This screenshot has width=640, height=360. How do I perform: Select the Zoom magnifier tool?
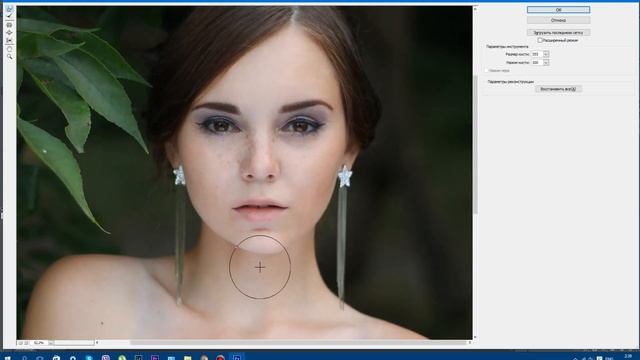[9, 56]
